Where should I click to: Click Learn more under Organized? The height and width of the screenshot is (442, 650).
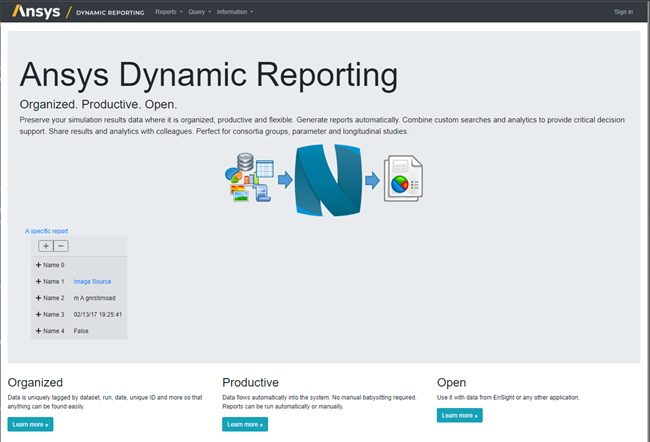(x=30, y=424)
